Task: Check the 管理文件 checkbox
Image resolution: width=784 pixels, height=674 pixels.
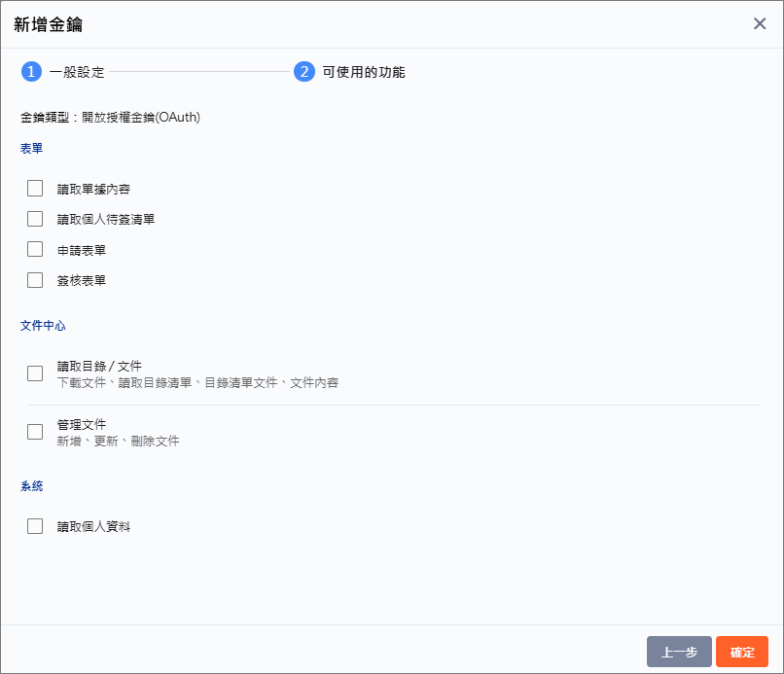Action: 35,432
